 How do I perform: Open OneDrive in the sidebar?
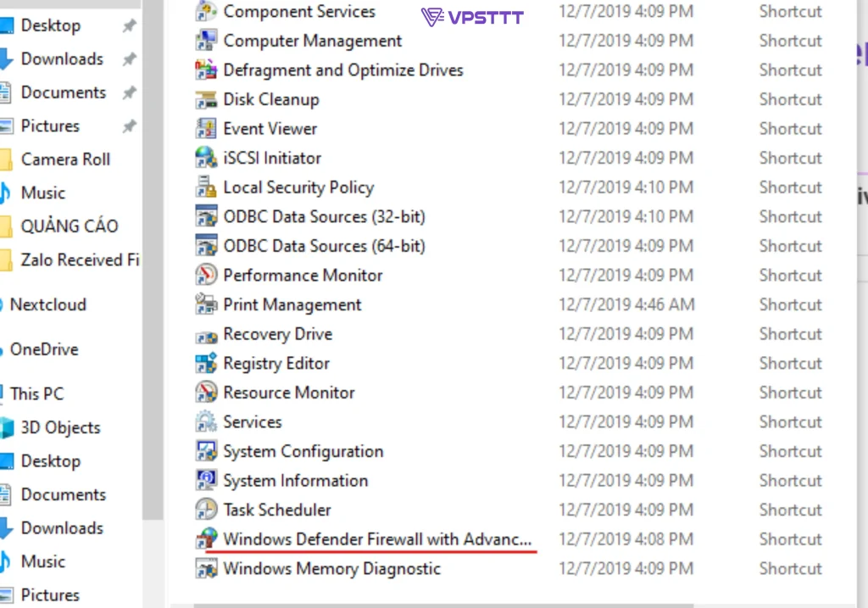pyautogui.click(x=44, y=349)
